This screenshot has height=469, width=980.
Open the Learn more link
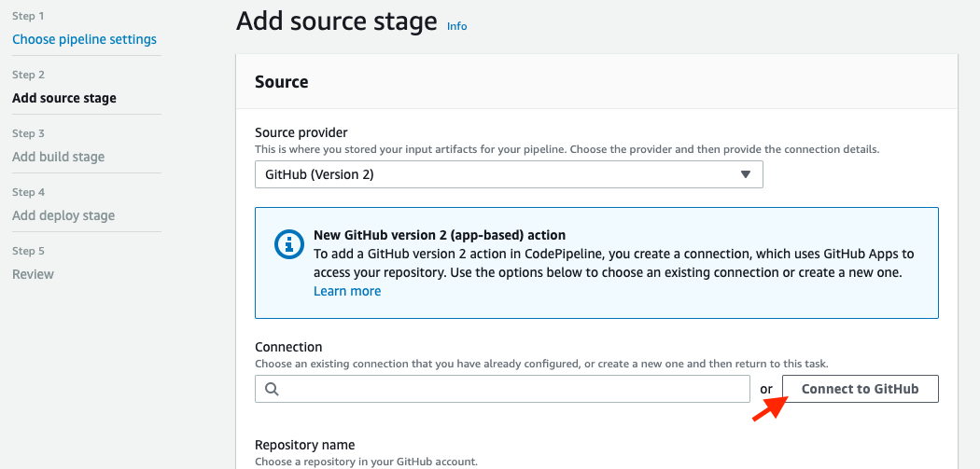tap(347, 291)
